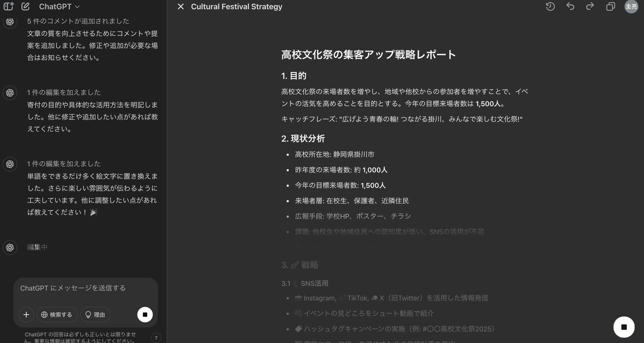Screen dimensions: 644x343
Task: Copy the canvas contents icon
Action: (x=610, y=6)
